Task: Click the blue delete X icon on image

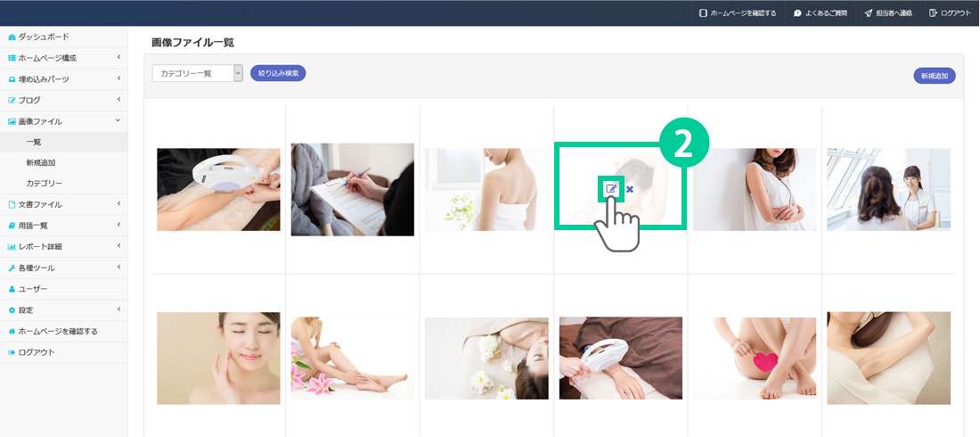Action: coord(629,189)
